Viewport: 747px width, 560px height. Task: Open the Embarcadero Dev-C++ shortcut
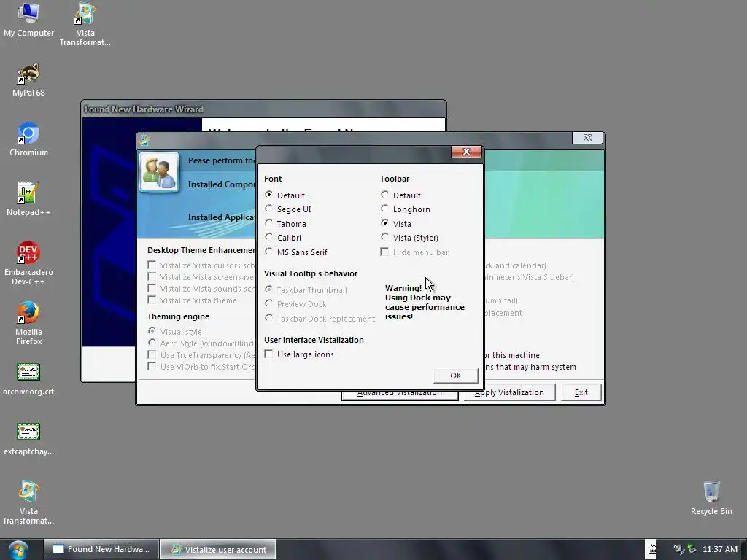click(x=28, y=263)
